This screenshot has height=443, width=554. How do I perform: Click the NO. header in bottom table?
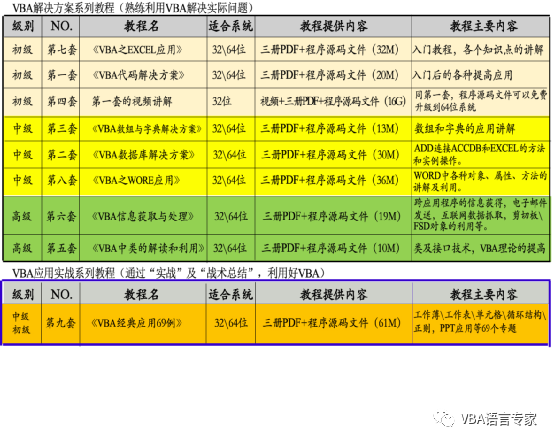click(x=61, y=294)
